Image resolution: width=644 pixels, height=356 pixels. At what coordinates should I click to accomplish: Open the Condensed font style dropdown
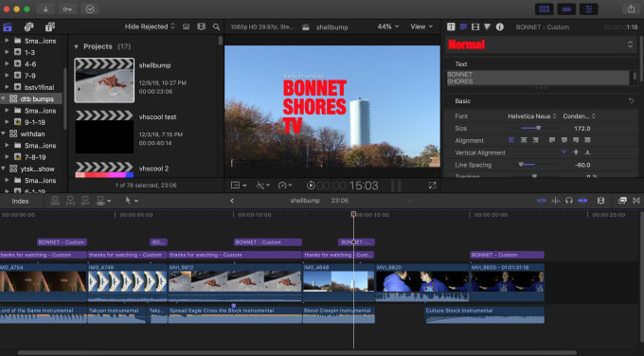579,116
